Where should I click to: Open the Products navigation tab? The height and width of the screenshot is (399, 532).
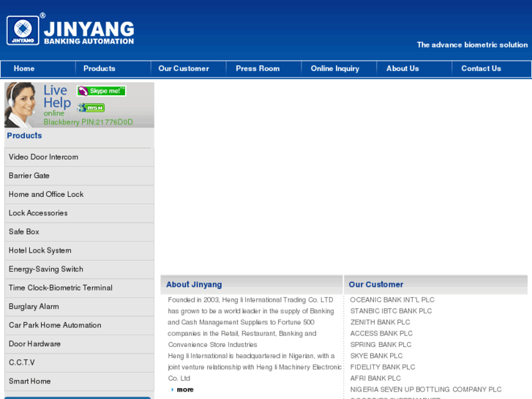tap(100, 69)
